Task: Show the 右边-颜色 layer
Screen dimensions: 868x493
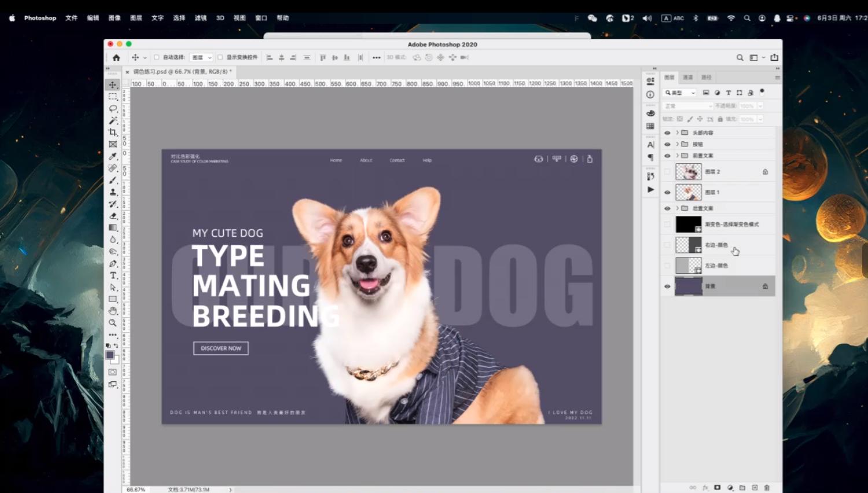Action: 667,245
